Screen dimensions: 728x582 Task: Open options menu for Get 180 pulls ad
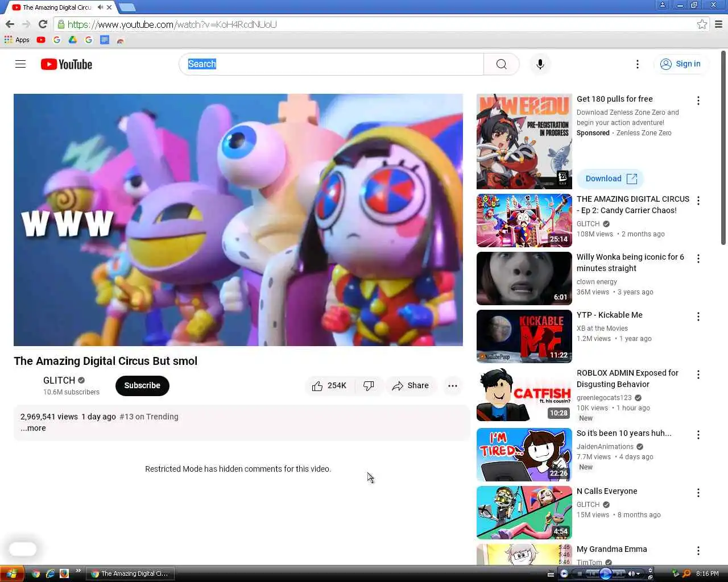[698, 101]
